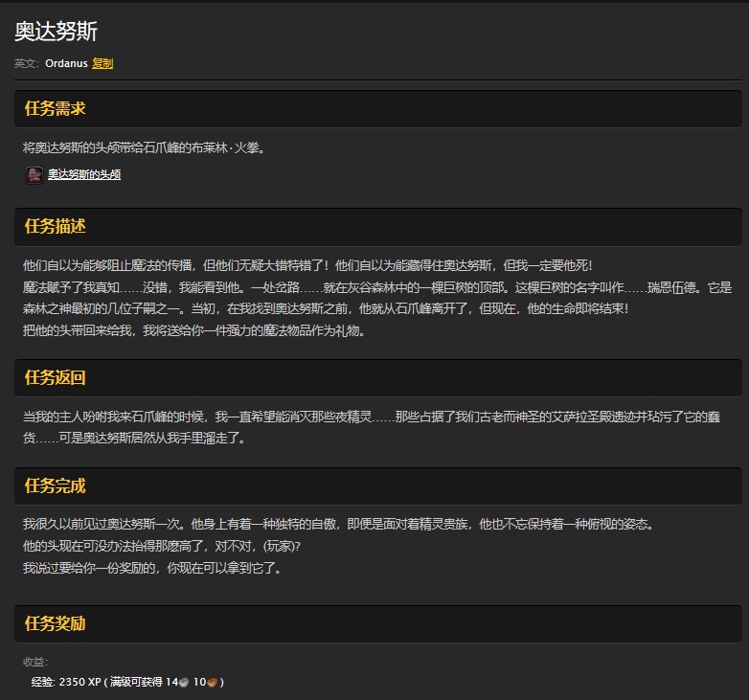
Task: Click the 复制 link beside Ordanus
Action: 102,63
